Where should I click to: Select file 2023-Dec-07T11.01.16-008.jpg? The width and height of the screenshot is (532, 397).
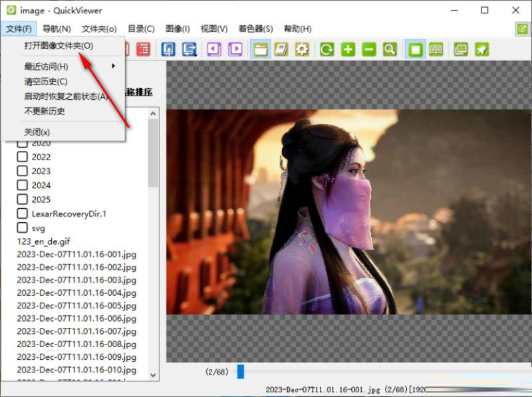(76, 344)
